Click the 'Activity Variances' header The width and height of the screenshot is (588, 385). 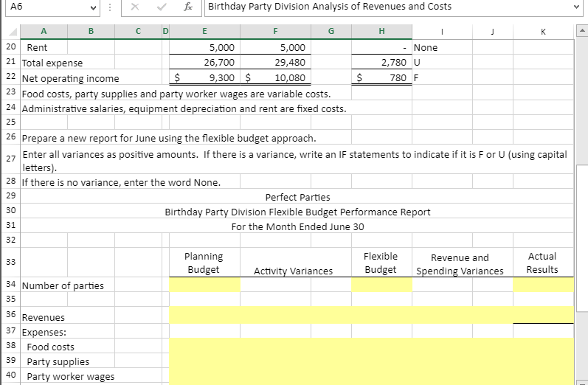point(293,271)
